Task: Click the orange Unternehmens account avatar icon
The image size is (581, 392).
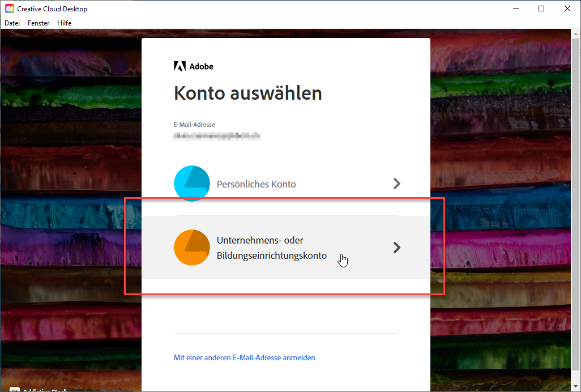Action: 192,248
